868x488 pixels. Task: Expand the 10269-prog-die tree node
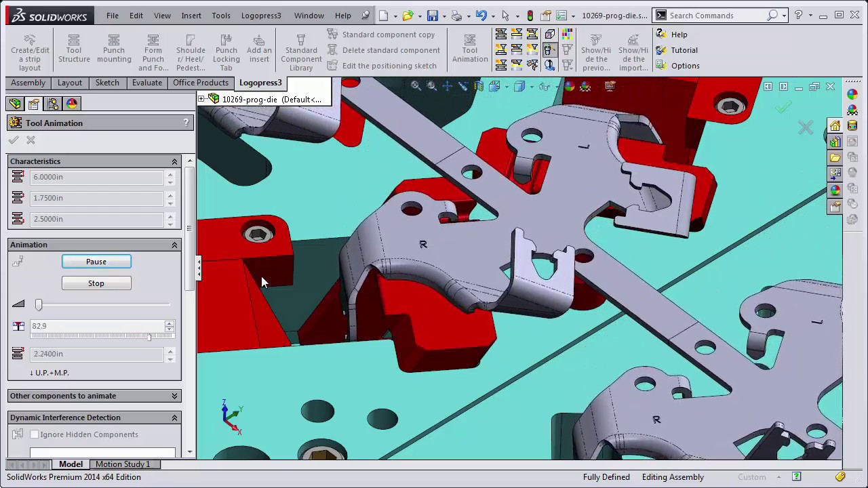(201, 99)
